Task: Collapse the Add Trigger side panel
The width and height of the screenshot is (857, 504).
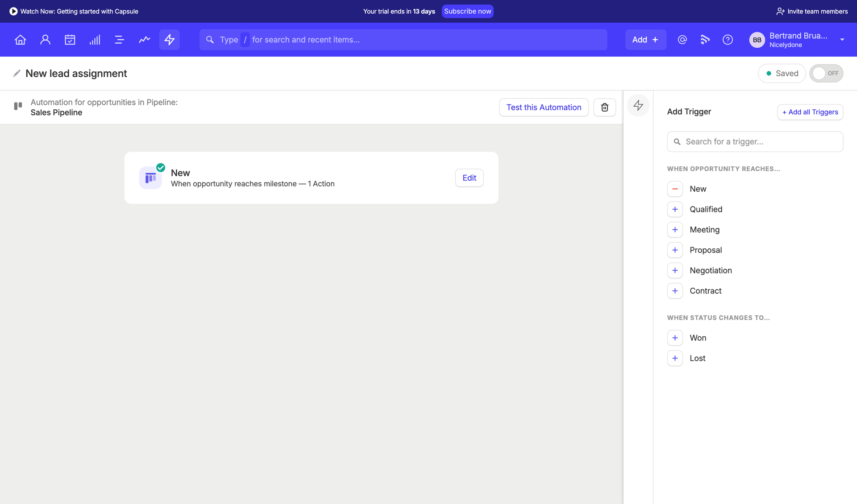Action: tap(638, 105)
